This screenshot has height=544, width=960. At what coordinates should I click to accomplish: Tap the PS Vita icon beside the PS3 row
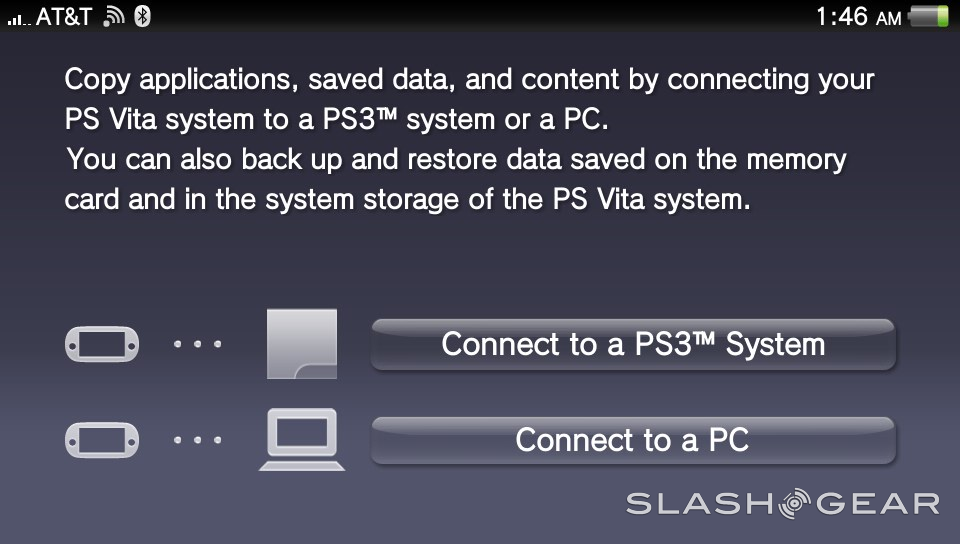pos(101,345)
